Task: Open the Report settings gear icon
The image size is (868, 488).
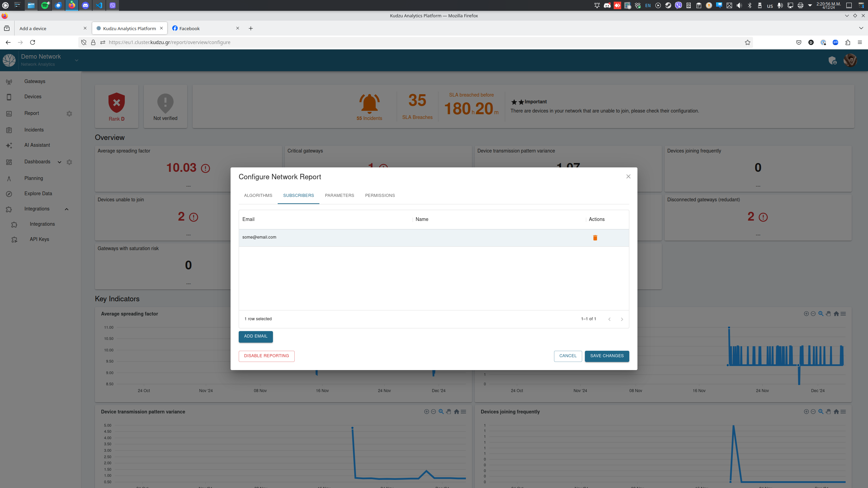Action: coord(69,114)
